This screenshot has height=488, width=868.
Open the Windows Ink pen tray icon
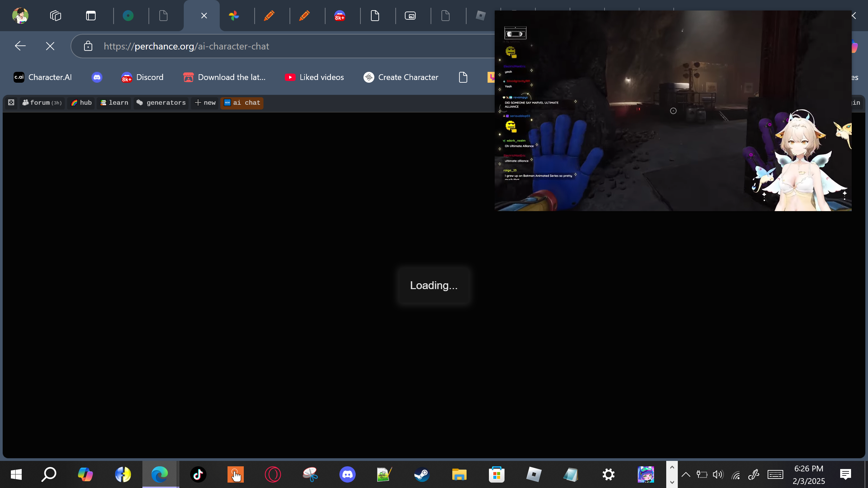tap(753, 474)
